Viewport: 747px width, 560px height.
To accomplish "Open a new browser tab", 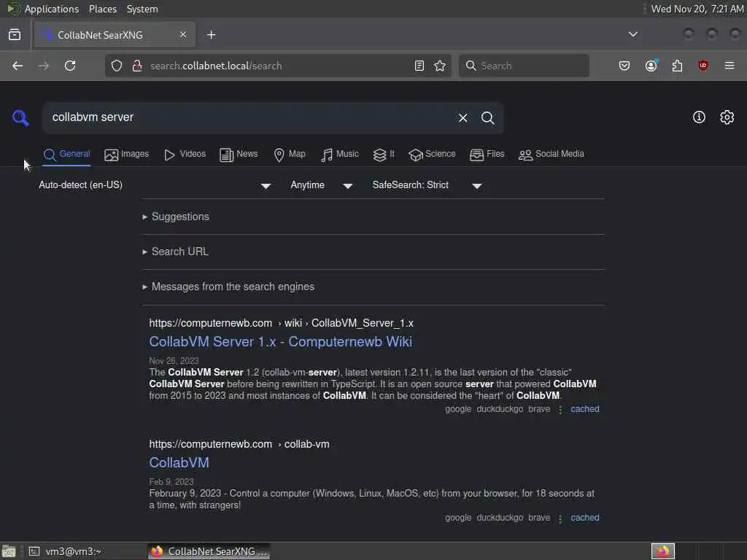I will click(211, 35).
